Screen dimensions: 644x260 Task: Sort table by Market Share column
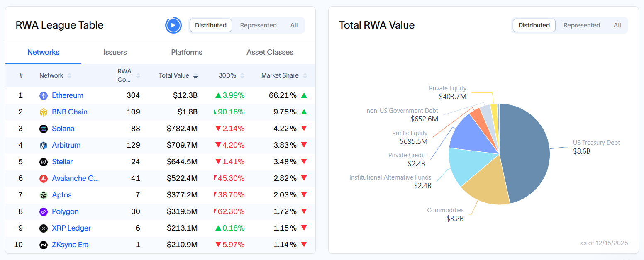(x=284, y=75)
